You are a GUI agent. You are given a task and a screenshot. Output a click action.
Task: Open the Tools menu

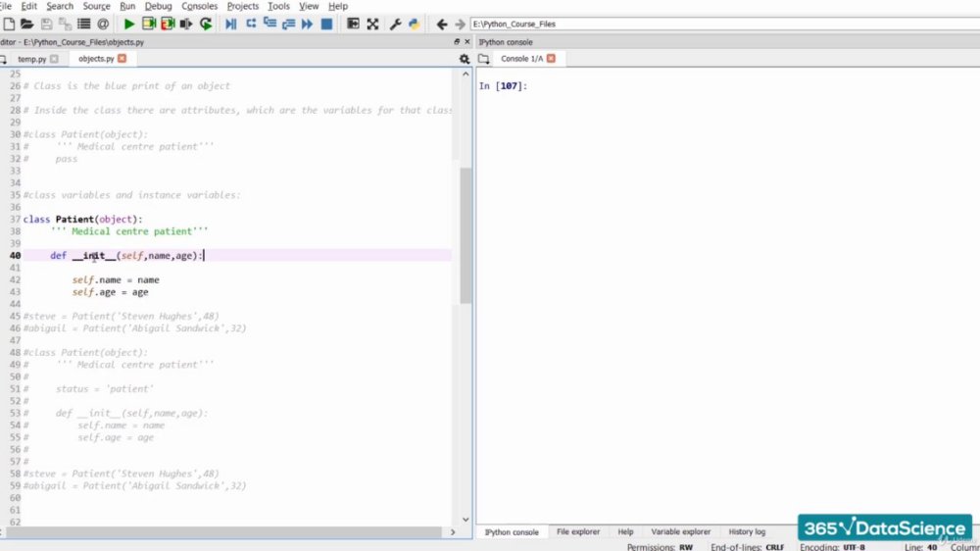click(x=278, y=6)
